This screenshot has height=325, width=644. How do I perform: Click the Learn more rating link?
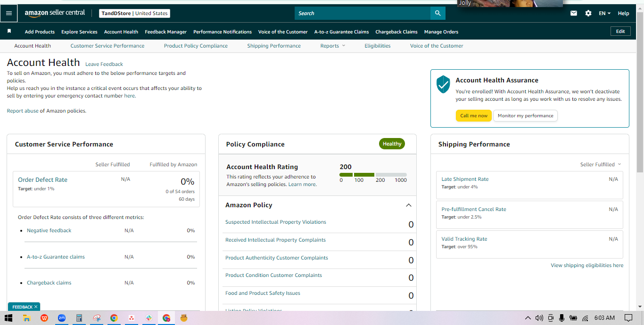pyautogui.click(x=302, y=184)
